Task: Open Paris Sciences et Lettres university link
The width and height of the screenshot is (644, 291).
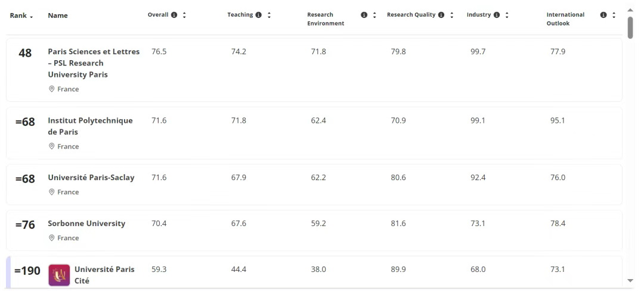Action: tap(94, 63)
